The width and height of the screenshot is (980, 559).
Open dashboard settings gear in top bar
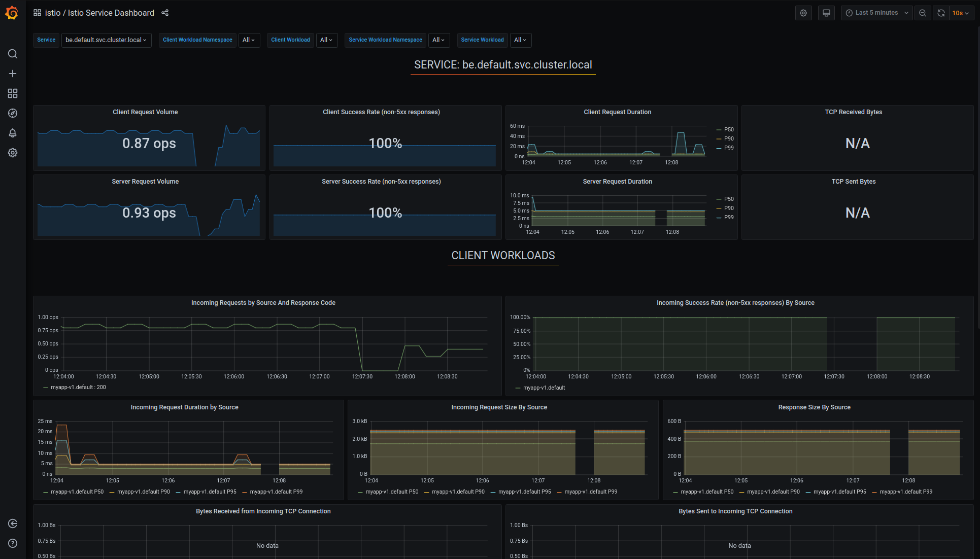click(803, 13)
